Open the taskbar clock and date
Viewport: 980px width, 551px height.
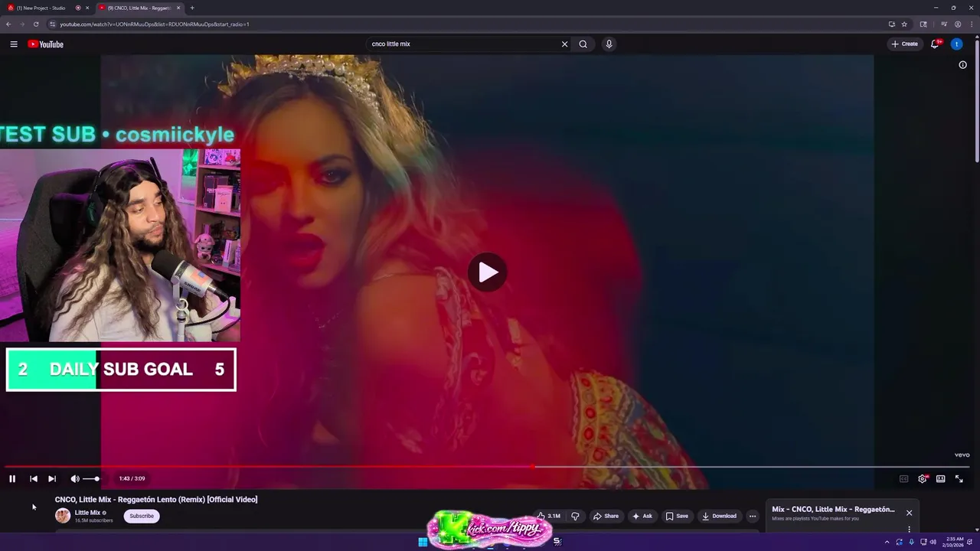(x=955, y=542)
